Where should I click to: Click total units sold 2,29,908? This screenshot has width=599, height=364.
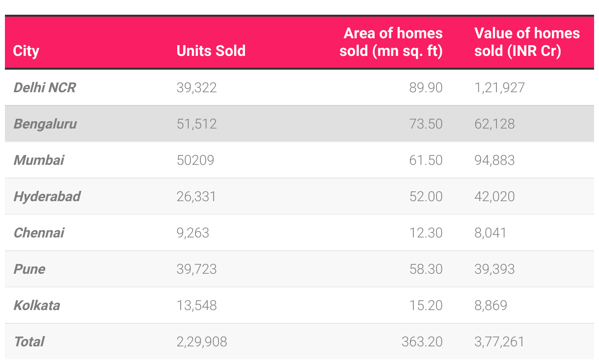pyautogui.click(x=202, y=341)
